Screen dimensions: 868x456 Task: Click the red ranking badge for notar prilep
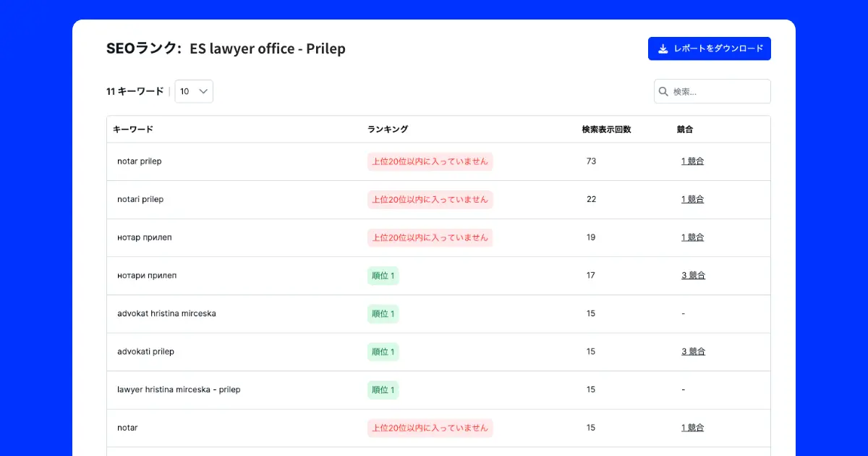[430, 161]
